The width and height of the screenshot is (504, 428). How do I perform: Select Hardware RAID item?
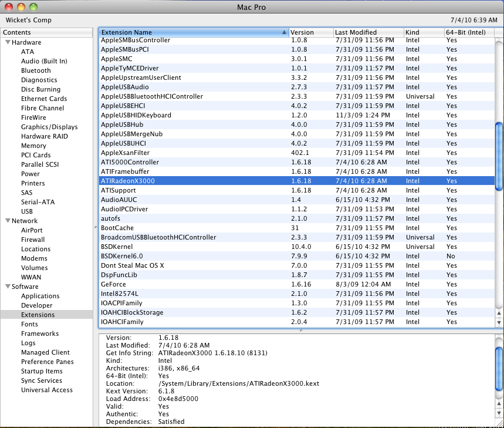point(45,136)
